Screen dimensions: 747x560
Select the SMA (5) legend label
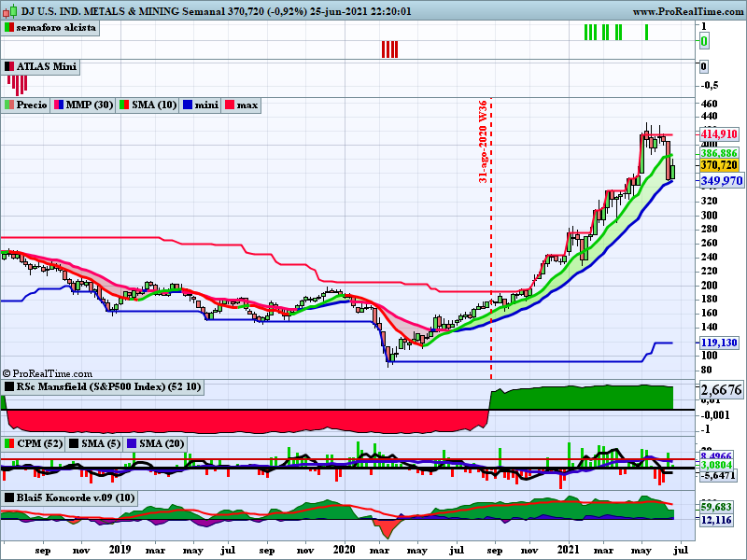point(101,444)
